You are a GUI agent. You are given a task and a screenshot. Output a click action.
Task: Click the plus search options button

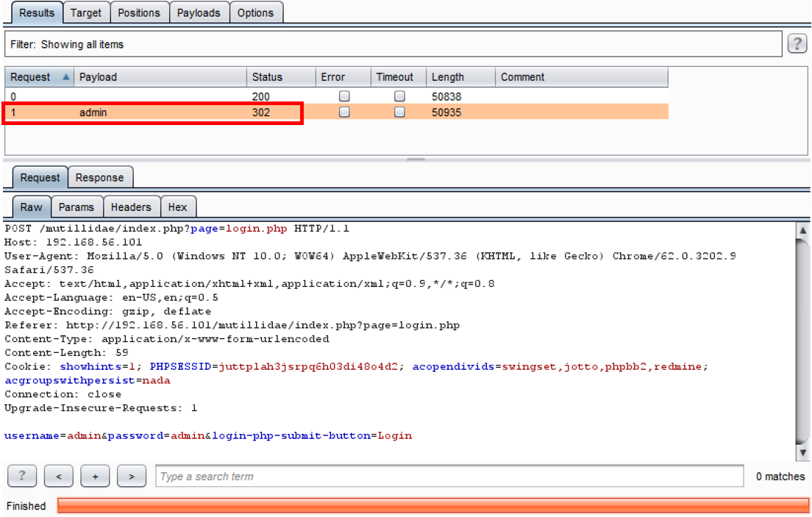click(x=95, y=477)
